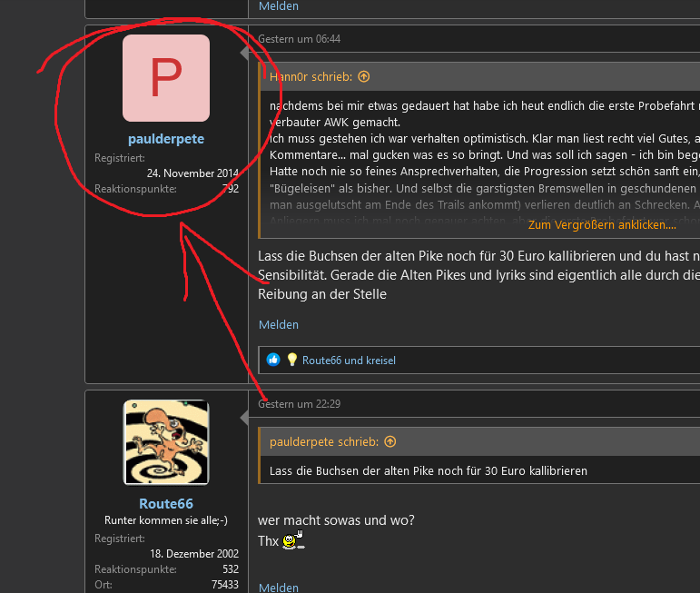Click the "Hann0r schrieb:" quote source link
Screen dimensions: 700x593
coord(312,77)
